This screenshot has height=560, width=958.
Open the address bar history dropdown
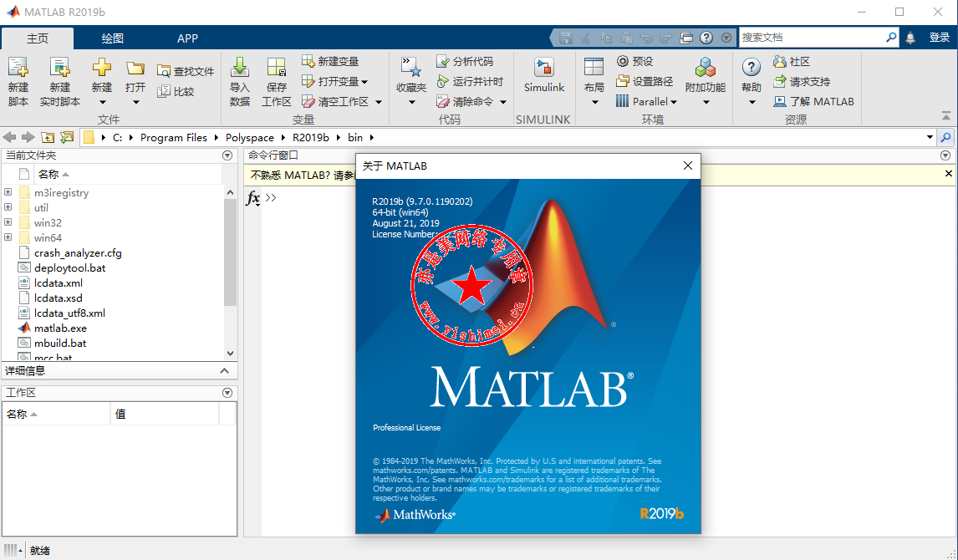[930, 137]
